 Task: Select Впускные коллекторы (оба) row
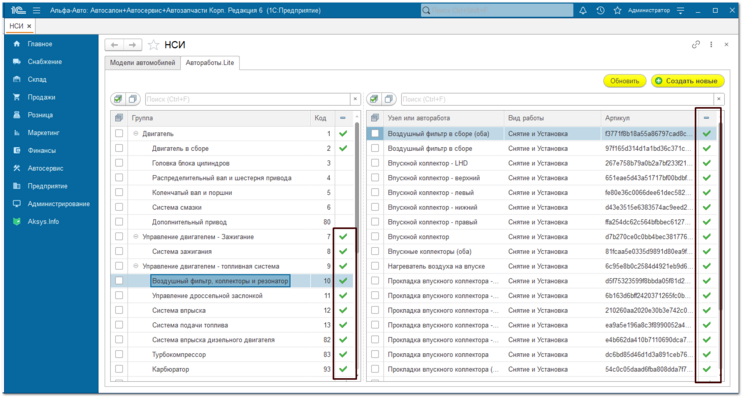tap(542, 251)
